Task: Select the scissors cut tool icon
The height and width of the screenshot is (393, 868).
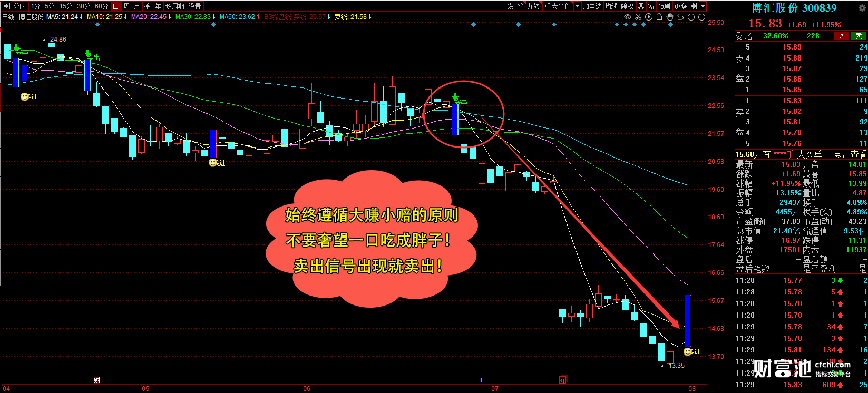Action: point(638,17)
